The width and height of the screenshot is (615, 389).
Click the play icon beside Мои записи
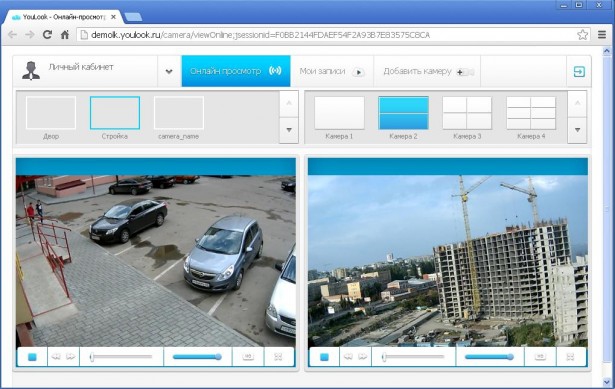pyautogui.click(x=358, y=72)
